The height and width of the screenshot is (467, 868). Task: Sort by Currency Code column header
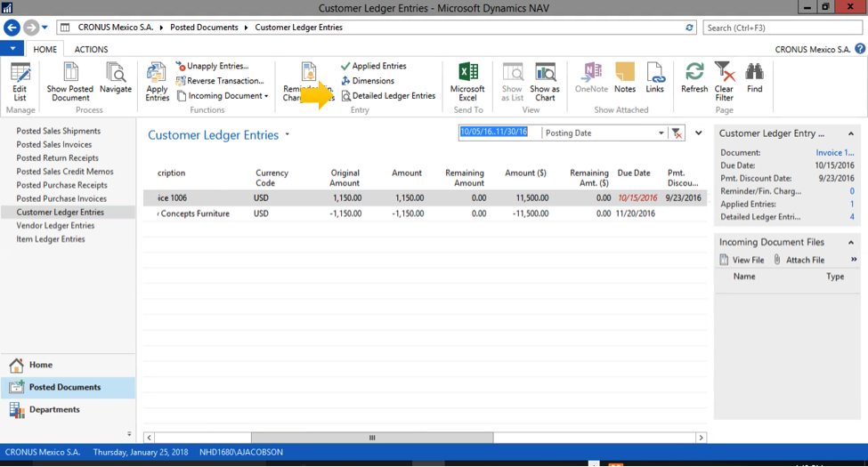coord(272,178)
